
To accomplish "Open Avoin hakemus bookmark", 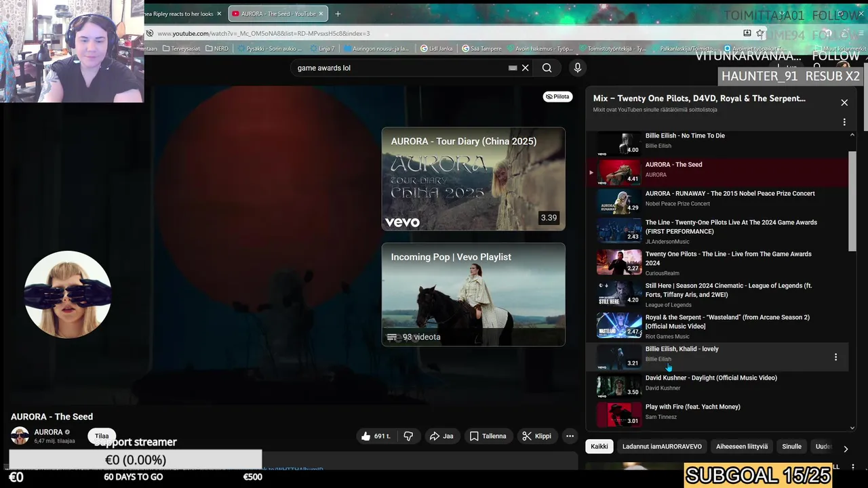I will pyautogui.click(x=540, y=49).
